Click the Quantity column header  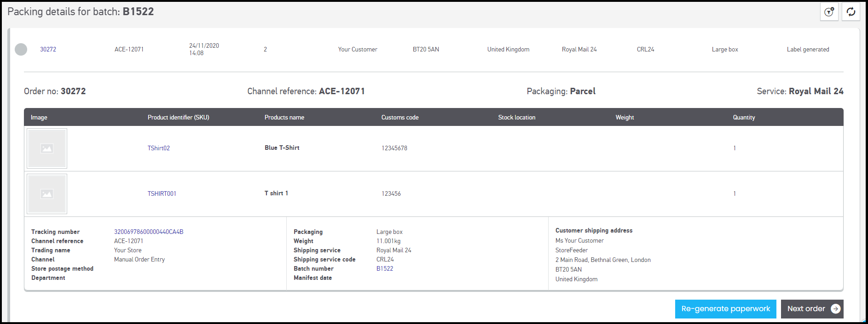(744, 117)
